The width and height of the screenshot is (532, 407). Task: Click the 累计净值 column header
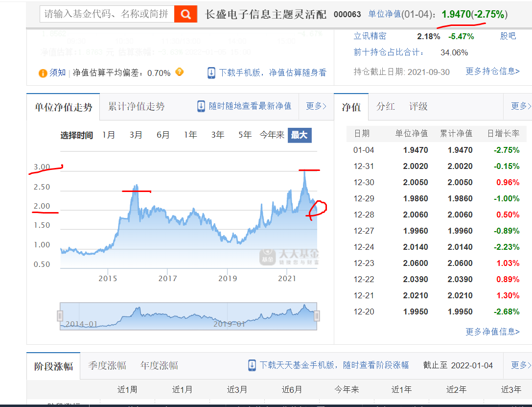tap(456, 133)
